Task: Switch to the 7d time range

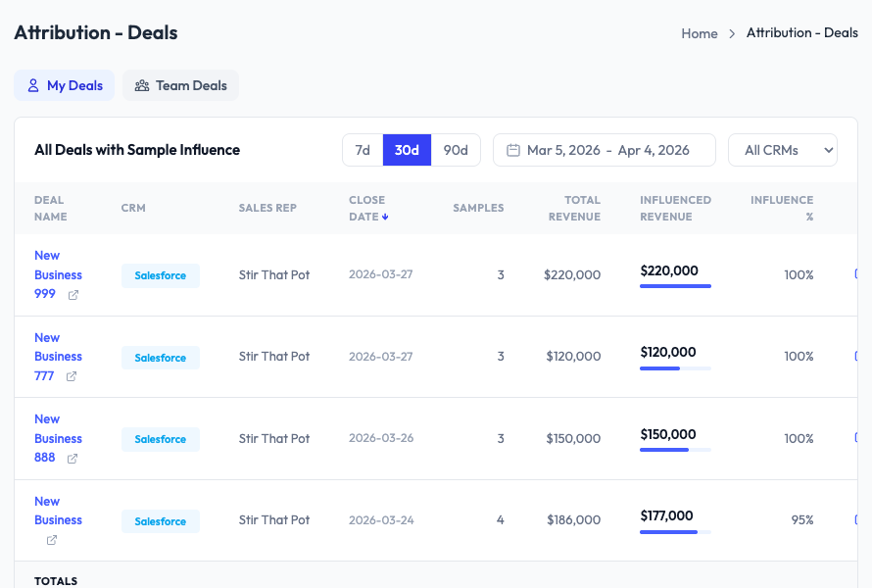Action: [x=363, y=150]
